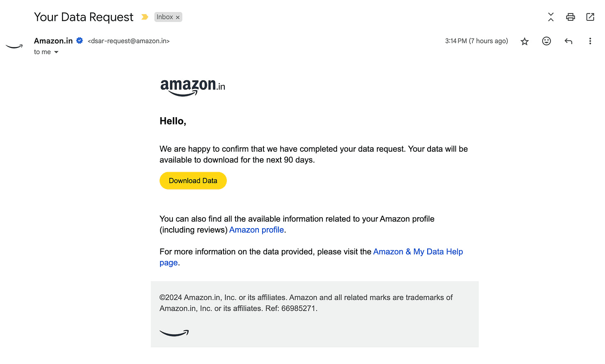This screenshot has height=364, width=605.
Task: Click the blue verified sender badge
Action: tap(79, 40)
